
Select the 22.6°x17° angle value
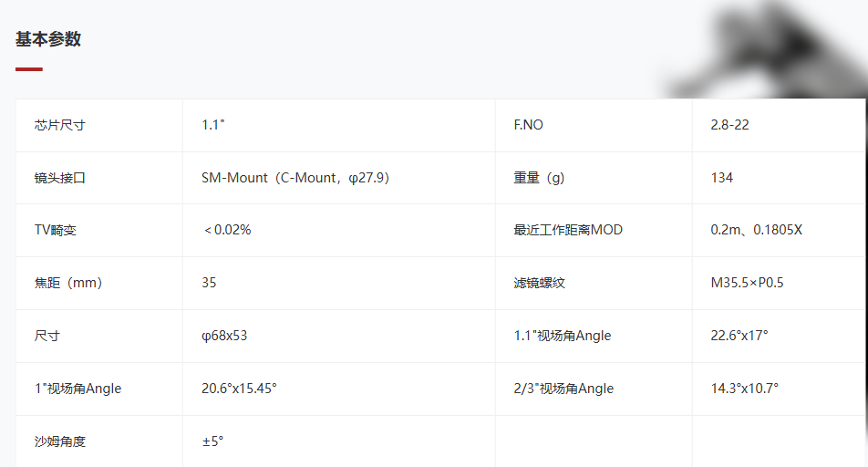point(739,335)
